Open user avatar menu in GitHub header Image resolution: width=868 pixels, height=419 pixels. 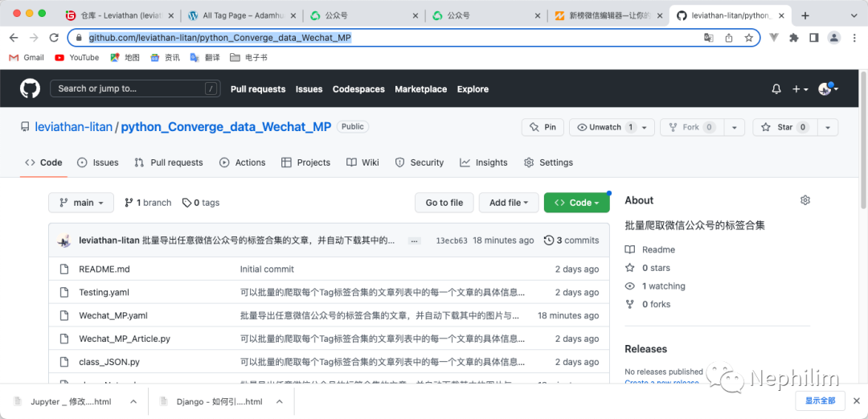(x=828, y=88)
